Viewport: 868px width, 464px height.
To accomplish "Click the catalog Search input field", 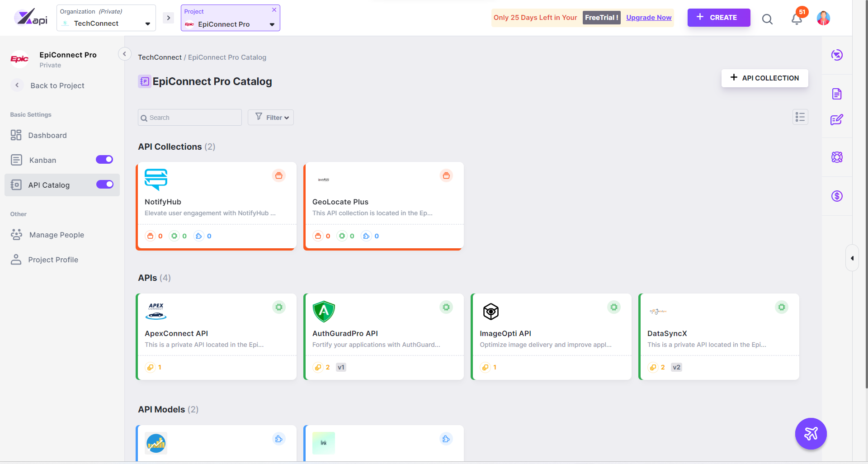I will coord(190,118).
